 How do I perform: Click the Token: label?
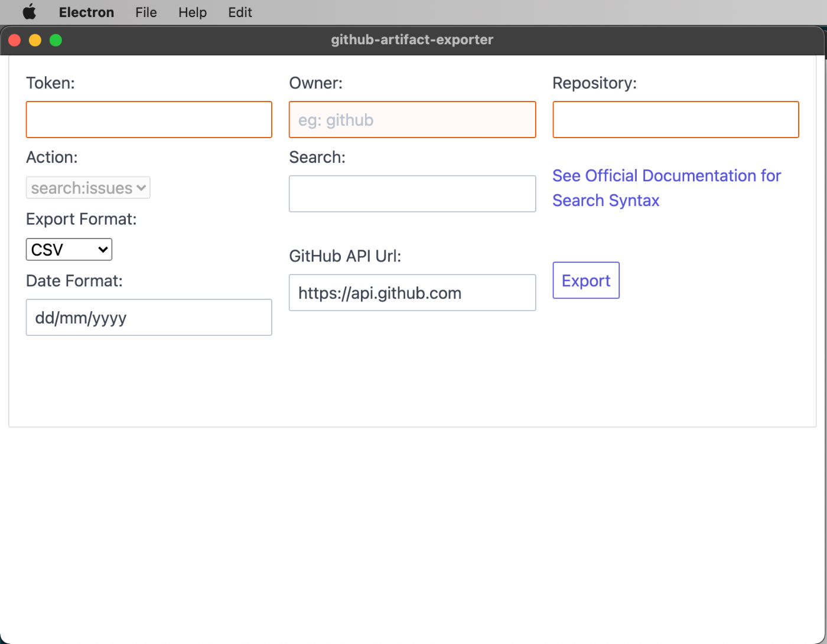50,83
